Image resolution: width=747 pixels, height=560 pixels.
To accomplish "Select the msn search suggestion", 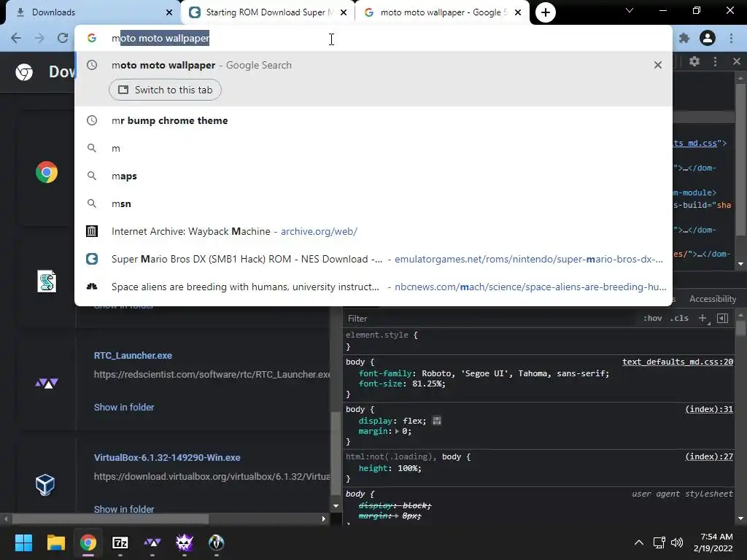I will pyautogui.click(x=373, y=203).
